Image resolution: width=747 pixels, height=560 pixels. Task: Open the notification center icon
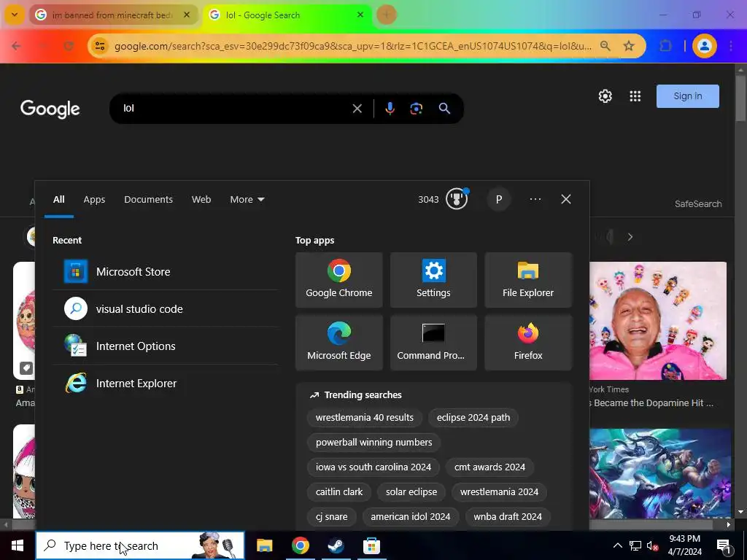[x=724, y=545]
